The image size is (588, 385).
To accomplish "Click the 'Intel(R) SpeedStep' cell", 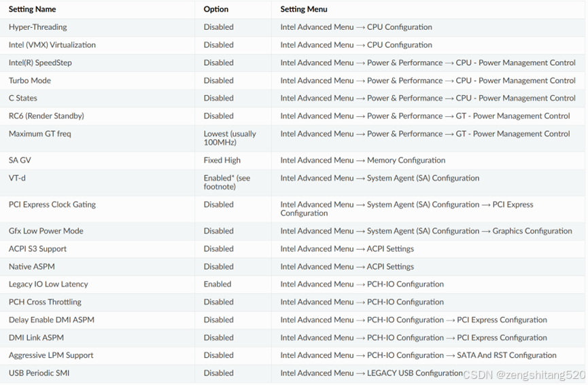I will tap(40, 63).
